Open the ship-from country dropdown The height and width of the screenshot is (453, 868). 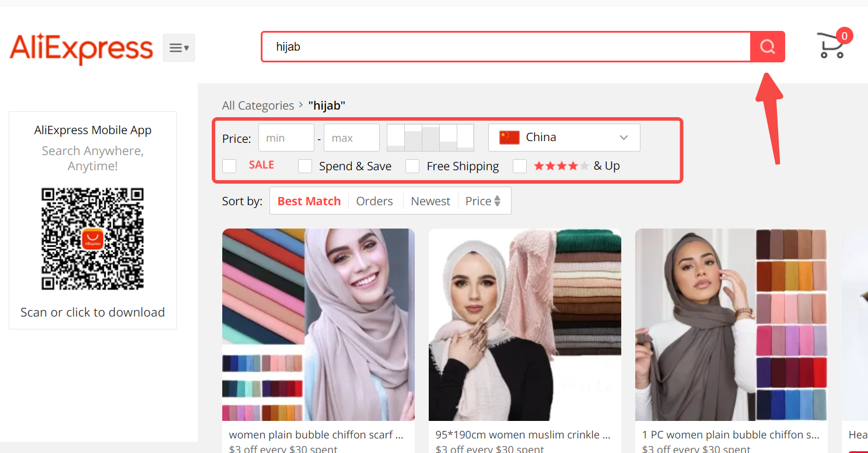pos(563,137)
